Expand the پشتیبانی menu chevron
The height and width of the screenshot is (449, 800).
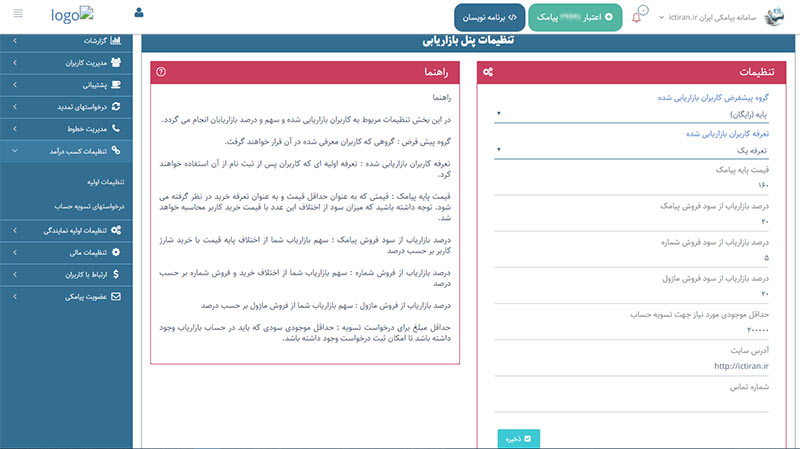click(15, 85)
